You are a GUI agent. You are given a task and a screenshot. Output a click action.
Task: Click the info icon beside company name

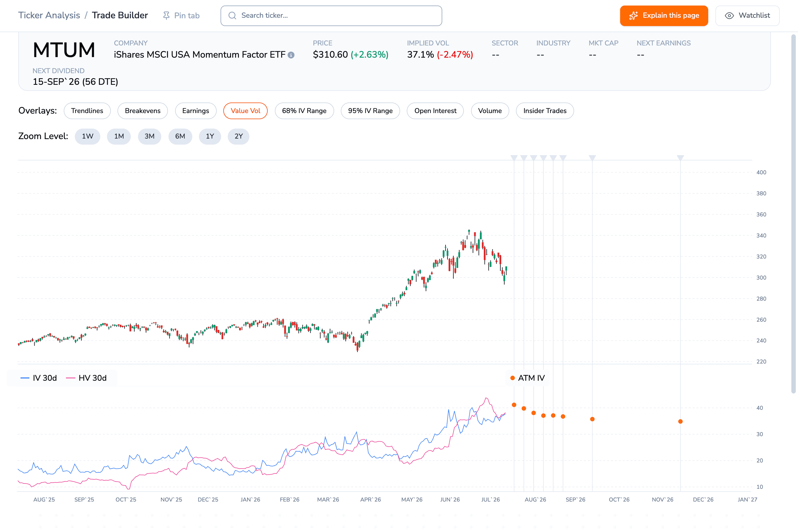[x=291, y=55]
